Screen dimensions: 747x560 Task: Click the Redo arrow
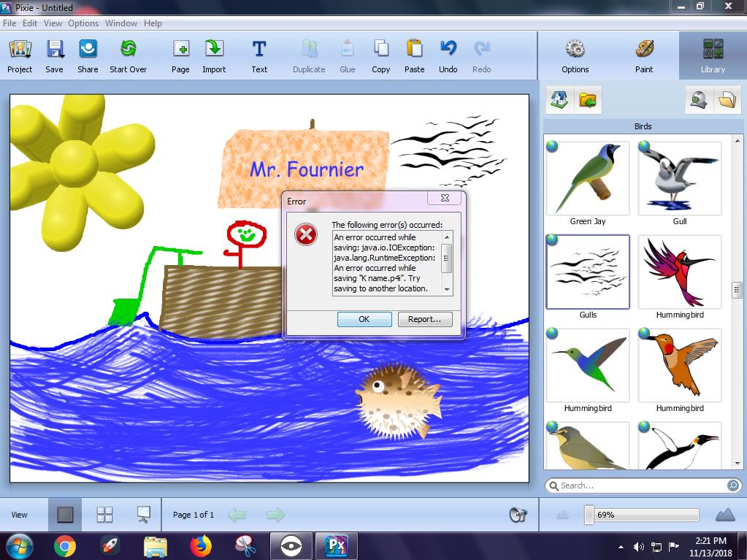[x=482, y=48]
